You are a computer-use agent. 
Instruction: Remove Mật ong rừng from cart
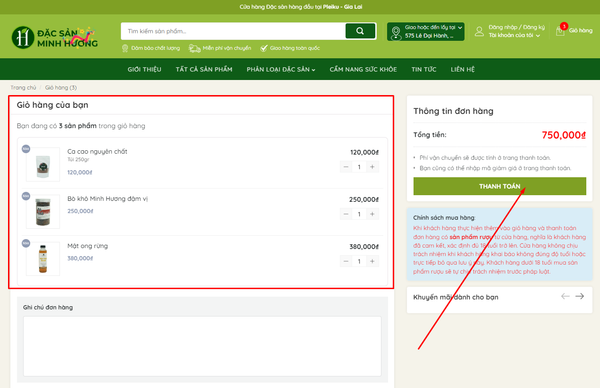tap(26, 243)
